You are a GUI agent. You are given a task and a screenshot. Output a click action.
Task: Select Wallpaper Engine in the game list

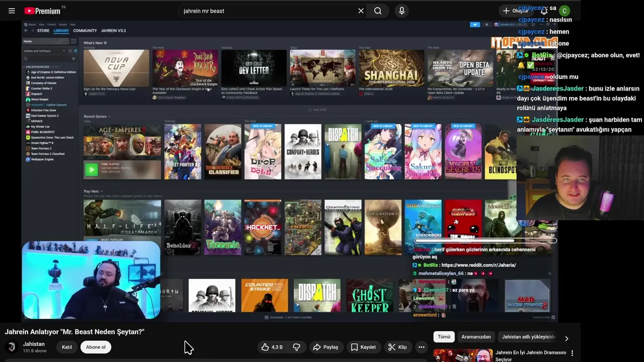[39, 159]
